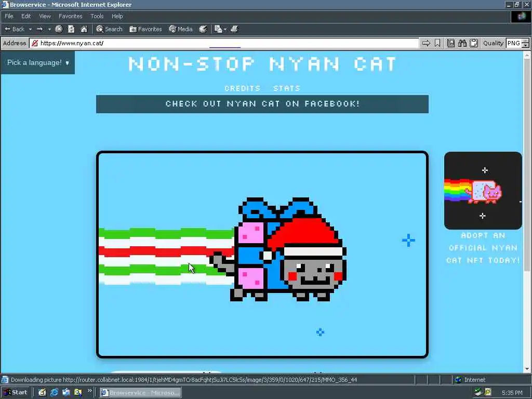Click the Forward arrow button

click(39, 29)
